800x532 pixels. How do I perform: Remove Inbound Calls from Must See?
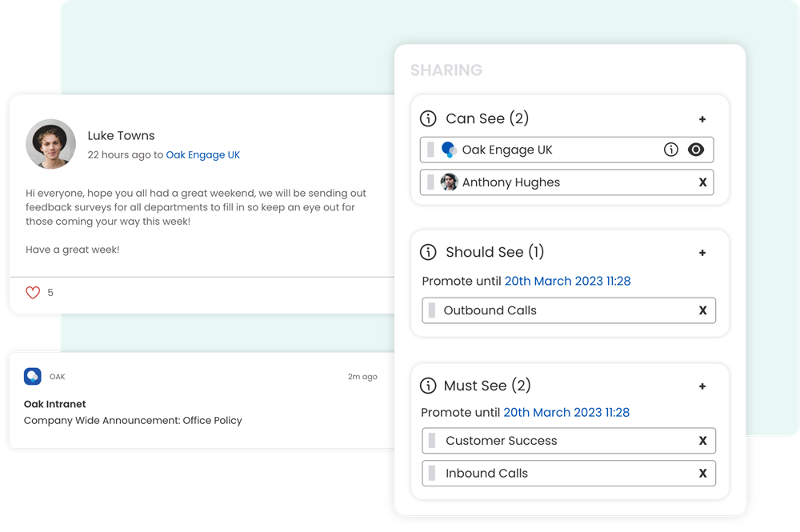[x=702, y=473]
